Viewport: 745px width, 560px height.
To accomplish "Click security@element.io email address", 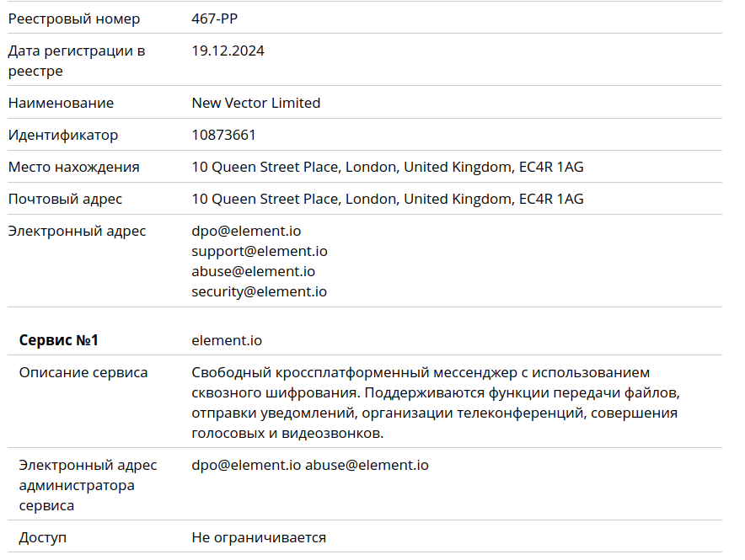I will pos(259,291).
